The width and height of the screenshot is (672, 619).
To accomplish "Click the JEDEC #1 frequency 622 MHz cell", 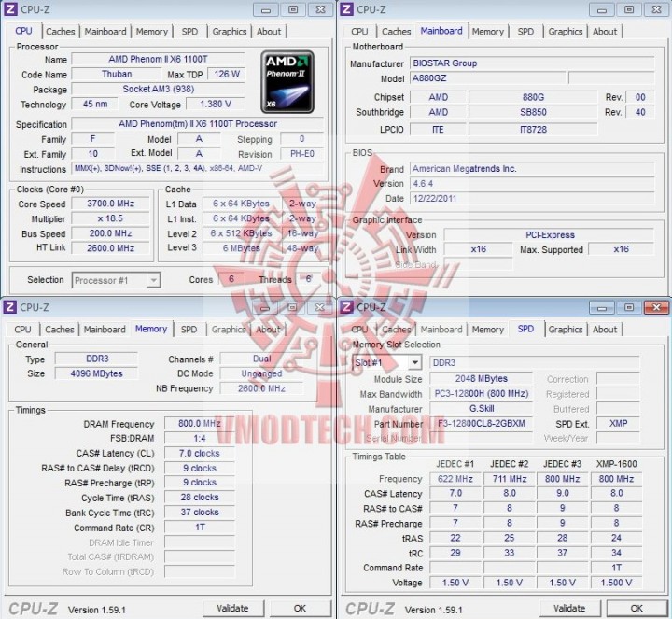I will click(x=455, y=479).
